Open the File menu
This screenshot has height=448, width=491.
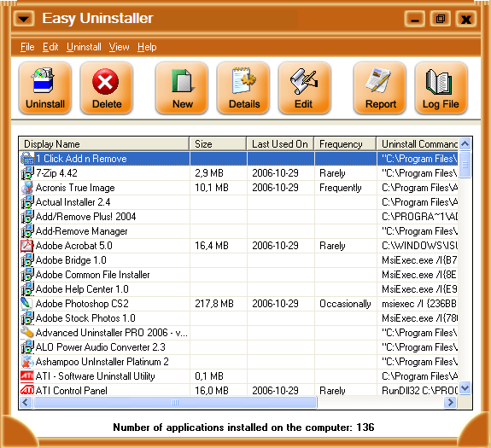[x=27, y=47]
